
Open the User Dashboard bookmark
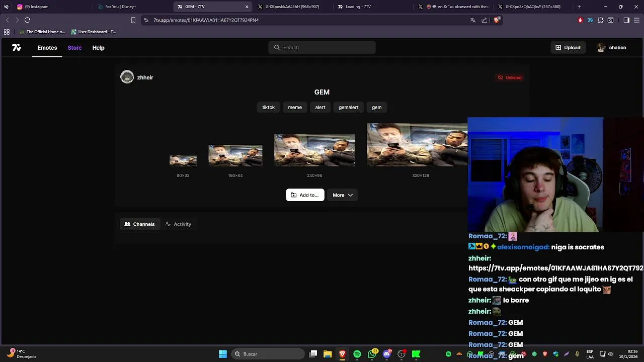tap(94, 32)
